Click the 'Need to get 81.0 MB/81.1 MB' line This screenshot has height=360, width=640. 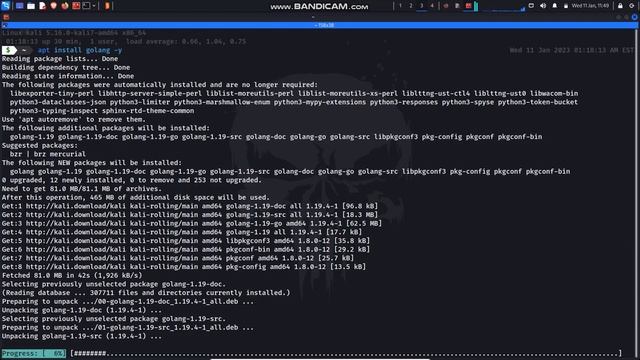tap(82, 189)
